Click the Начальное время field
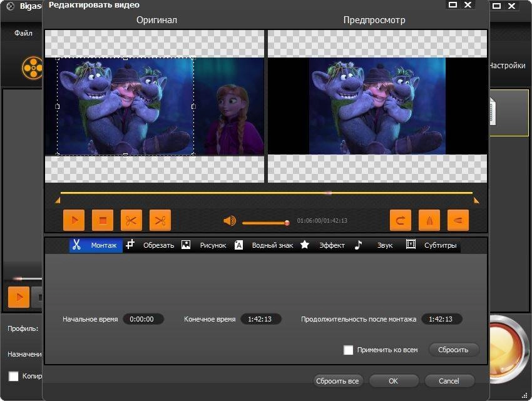 point(143,319)
